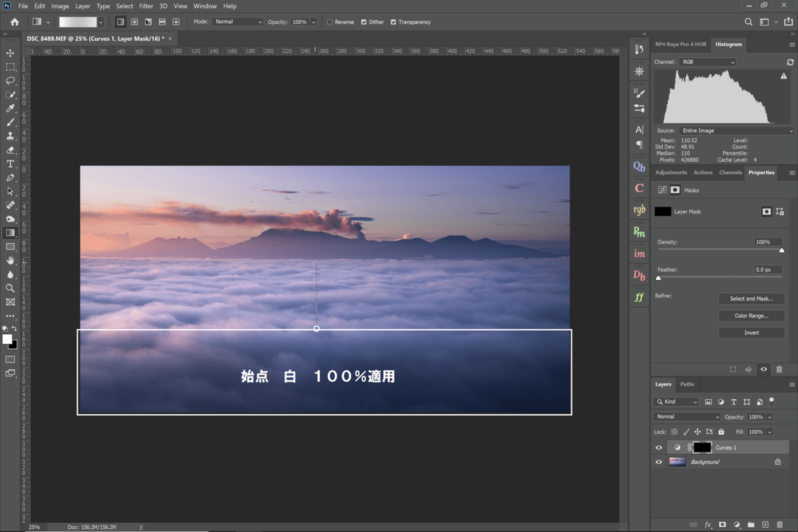Click the Density slider handle
This screenshot has height=532, width=798.
click(x=781, y=251)
